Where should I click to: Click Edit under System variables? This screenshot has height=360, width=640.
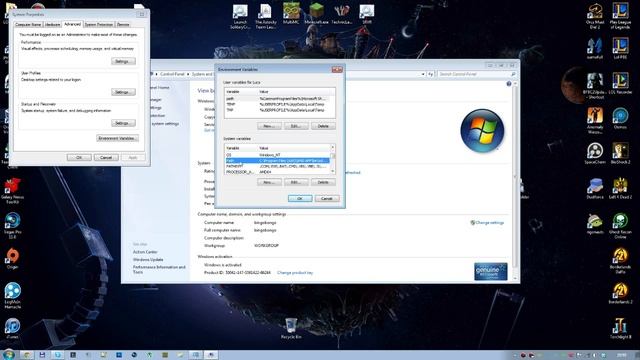[x=296, y=182]
